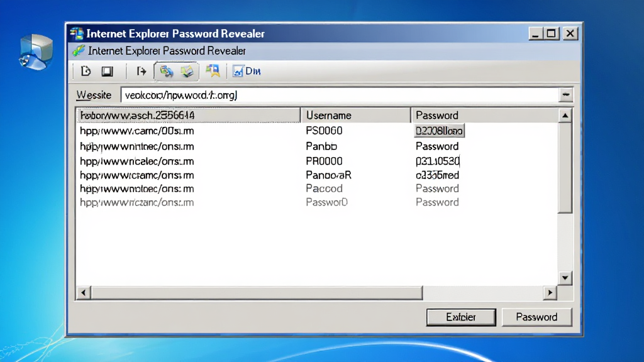Click the green icon beside the Internet Explorer Password Revealer subtitle
Screen dimensions: 644x362
[x=79, y=51]
